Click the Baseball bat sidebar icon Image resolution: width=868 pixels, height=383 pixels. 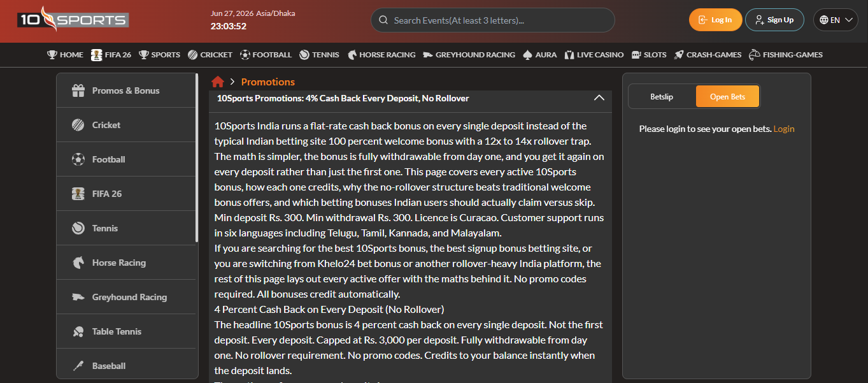click(x=78, y=366)
